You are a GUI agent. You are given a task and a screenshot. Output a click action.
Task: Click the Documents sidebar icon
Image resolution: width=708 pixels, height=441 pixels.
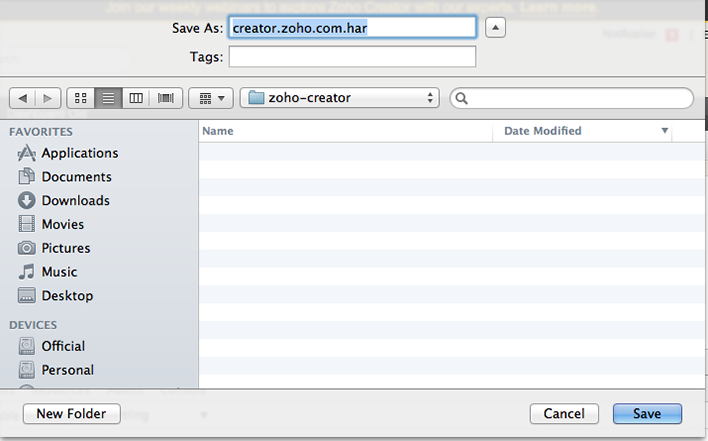coord(27,176)
